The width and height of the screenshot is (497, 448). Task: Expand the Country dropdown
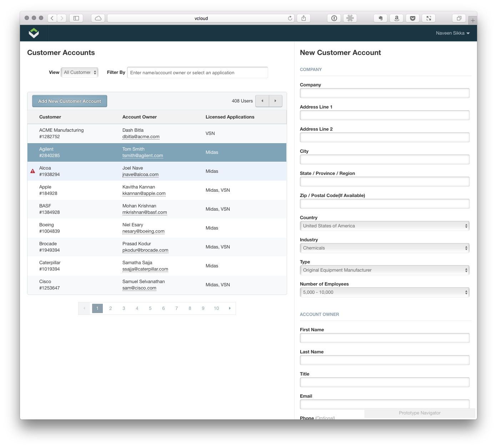[385, 226]
